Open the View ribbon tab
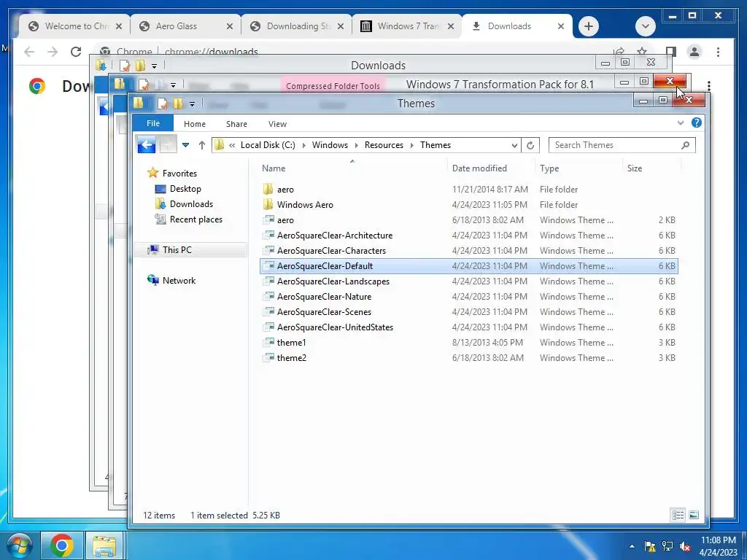747x560 pixels. pyautogui.click(x=277, y=124)
